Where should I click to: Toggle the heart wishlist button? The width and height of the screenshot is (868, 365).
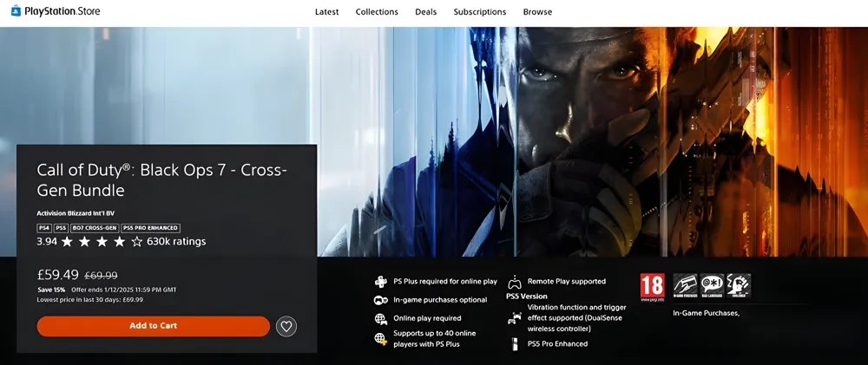click(x=286, y=326)
